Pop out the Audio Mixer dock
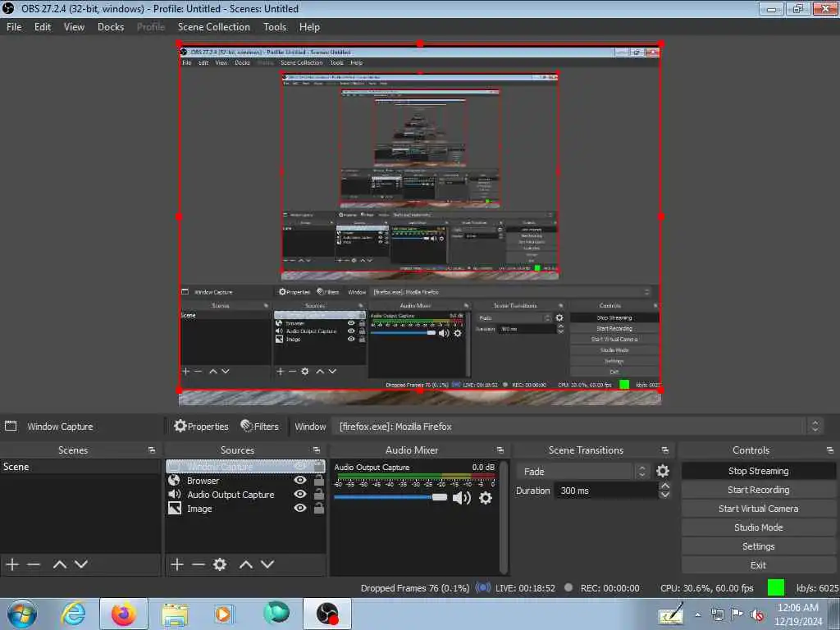 pos(500,450)
